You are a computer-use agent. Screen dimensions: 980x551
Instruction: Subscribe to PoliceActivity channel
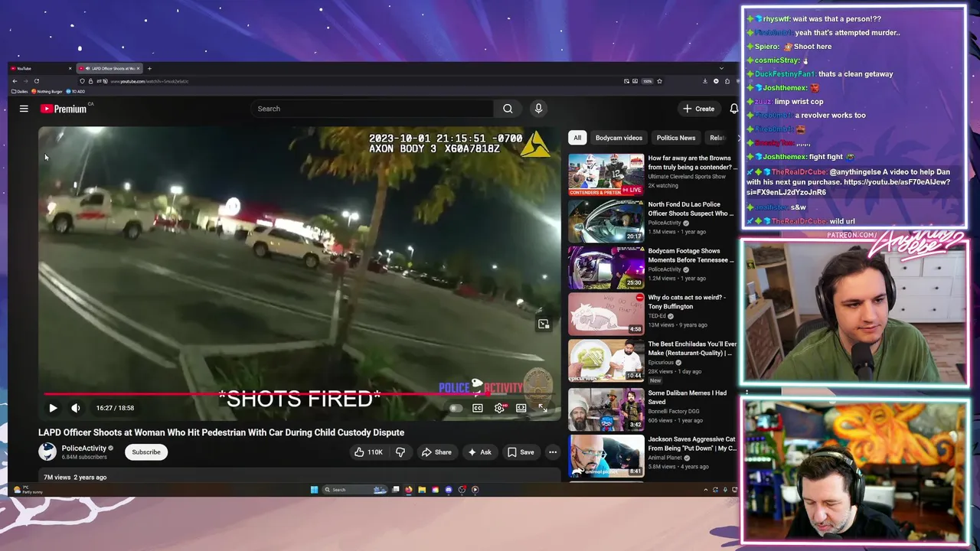pos(146,452)
